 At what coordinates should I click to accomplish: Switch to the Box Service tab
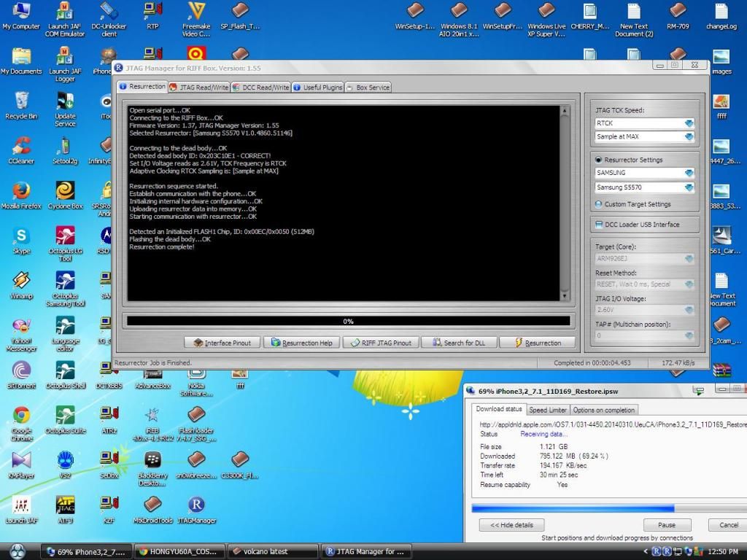pos(368,87)
